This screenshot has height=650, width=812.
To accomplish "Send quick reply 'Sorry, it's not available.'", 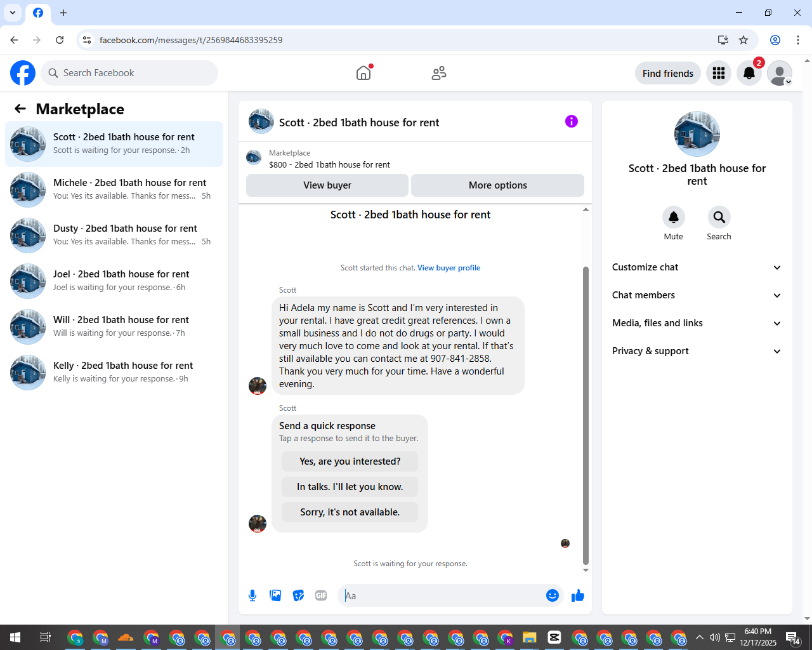I will point(350,512).
